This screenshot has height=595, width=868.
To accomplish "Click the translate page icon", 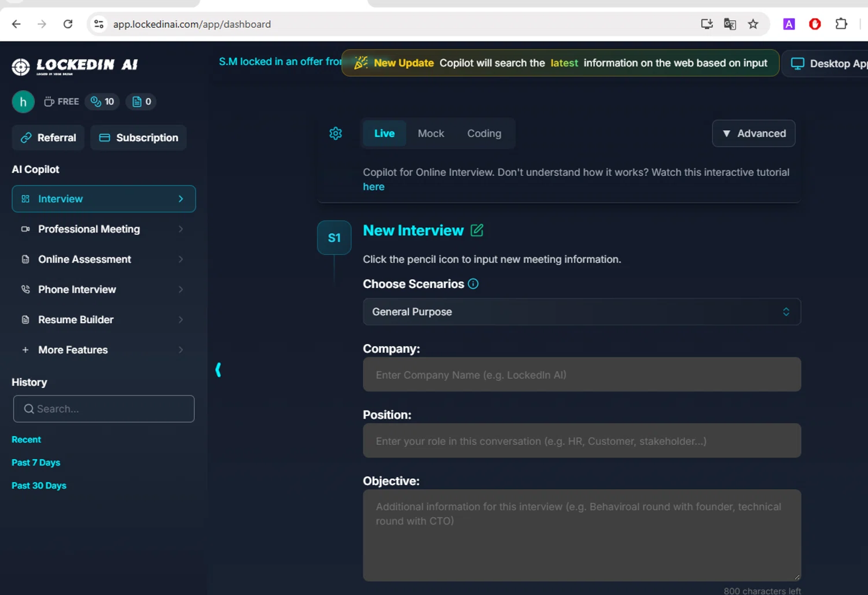I will pyautogui.click(x=730, y=24).
